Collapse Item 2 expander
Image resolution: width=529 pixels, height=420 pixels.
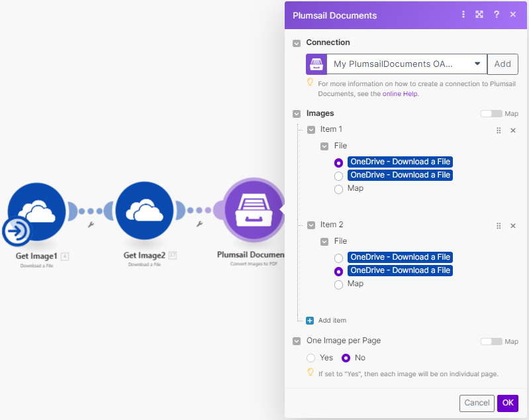click(x=311, y=225)
